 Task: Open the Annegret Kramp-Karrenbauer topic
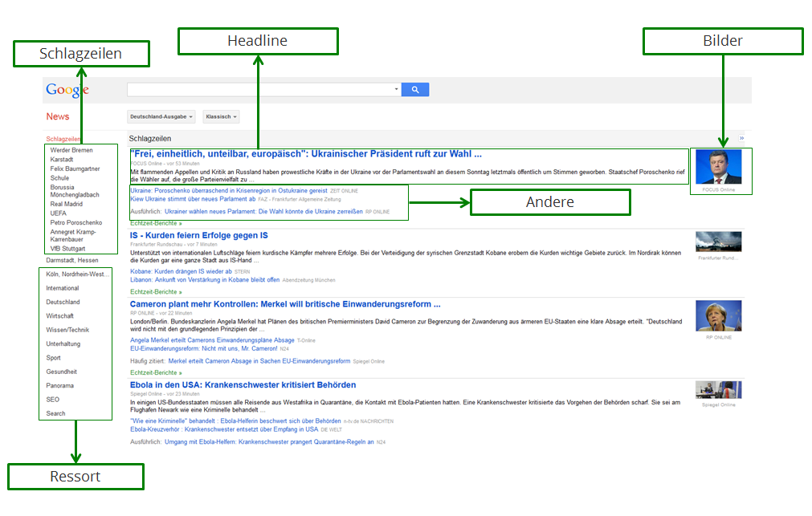[73, 235]
